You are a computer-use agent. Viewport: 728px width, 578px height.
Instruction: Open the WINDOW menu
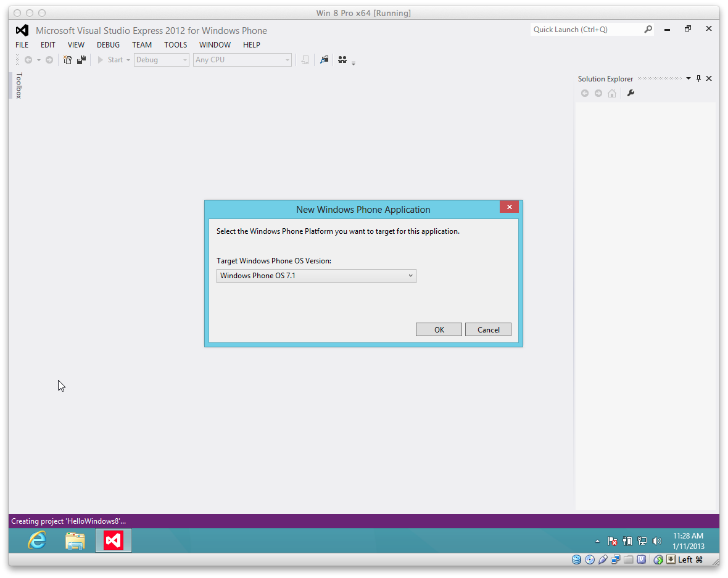215,44
